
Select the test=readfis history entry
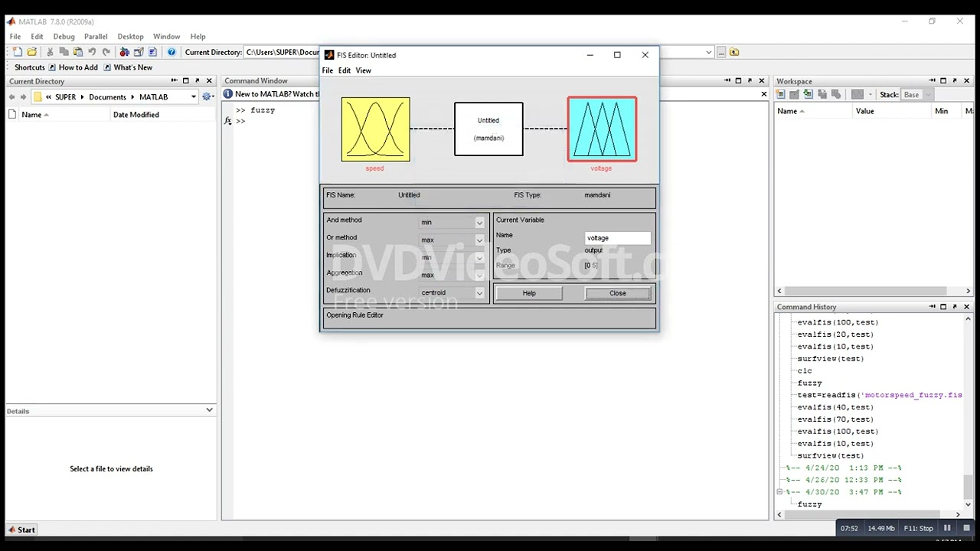point(880,395)
